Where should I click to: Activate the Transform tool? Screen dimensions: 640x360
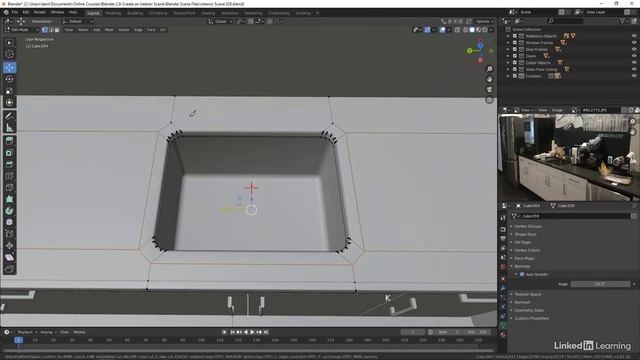click(x=9, y=102)
